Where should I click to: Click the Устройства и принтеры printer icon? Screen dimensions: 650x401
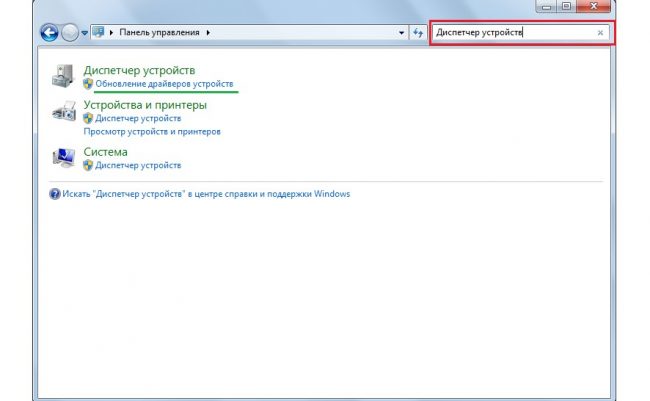62,113
